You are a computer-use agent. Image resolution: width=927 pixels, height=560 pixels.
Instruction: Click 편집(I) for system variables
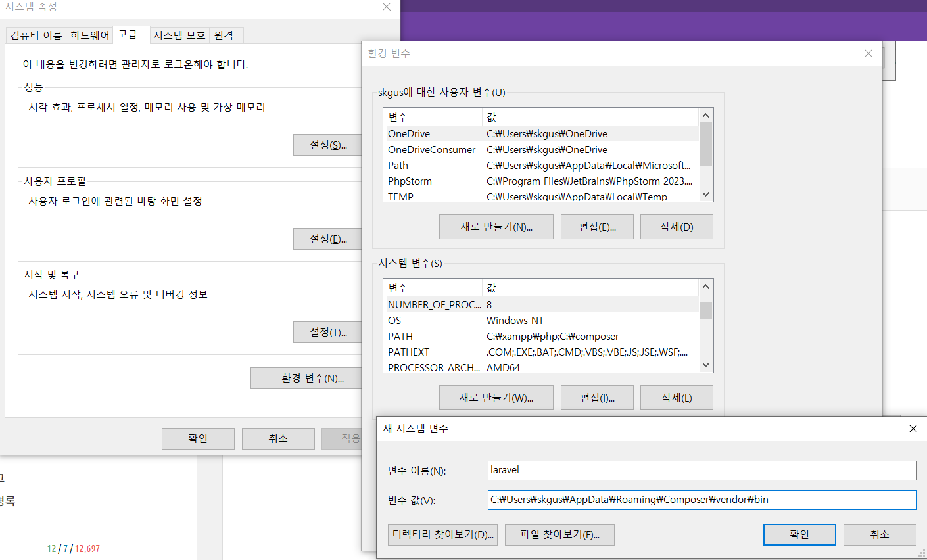pos(597,398)
